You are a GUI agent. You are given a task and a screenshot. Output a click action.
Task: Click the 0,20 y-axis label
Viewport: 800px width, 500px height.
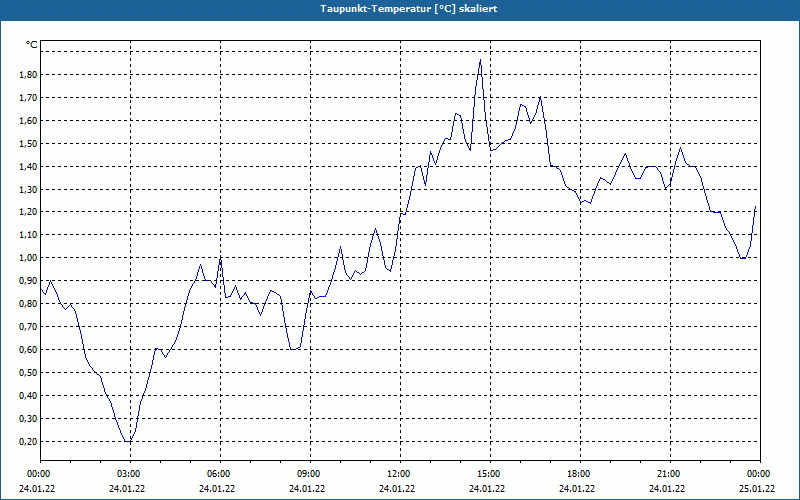[27, 442]
